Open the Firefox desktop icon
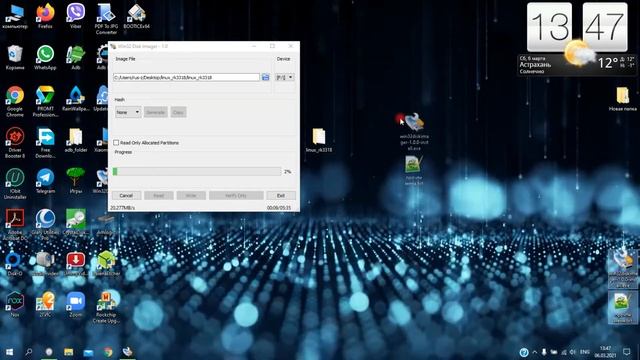This screenshot has width=640, height=360. (45, 16)
